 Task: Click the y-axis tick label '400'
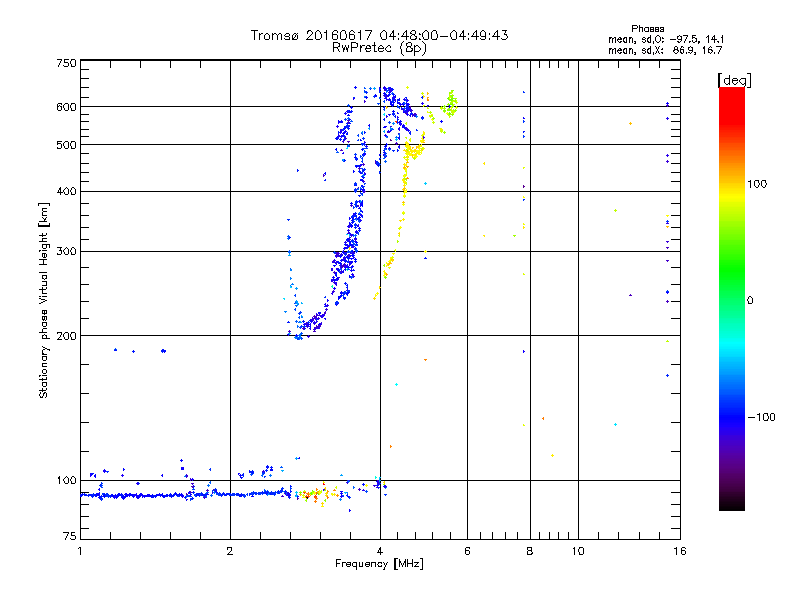66,191
